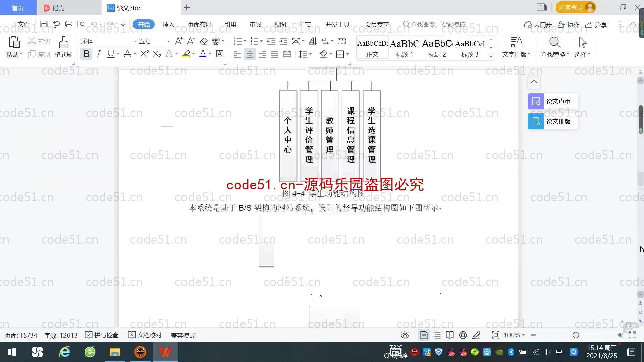Click the Bold formatting icon
The image size is (644, 362).
click(x=86, y=54)
